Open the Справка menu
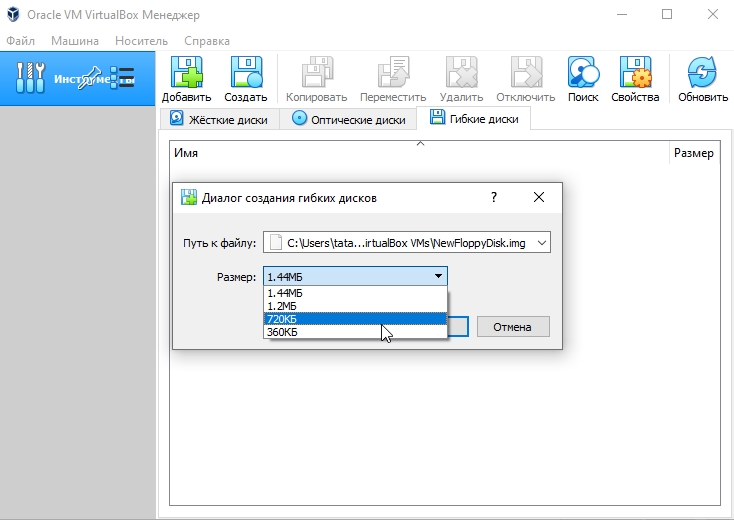 (x=207, y=41)
